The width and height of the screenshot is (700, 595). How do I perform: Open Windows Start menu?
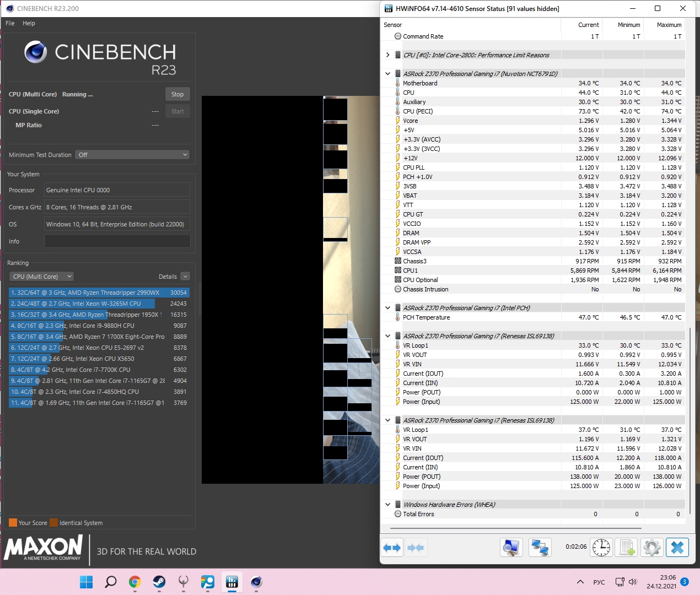point(87,582)
